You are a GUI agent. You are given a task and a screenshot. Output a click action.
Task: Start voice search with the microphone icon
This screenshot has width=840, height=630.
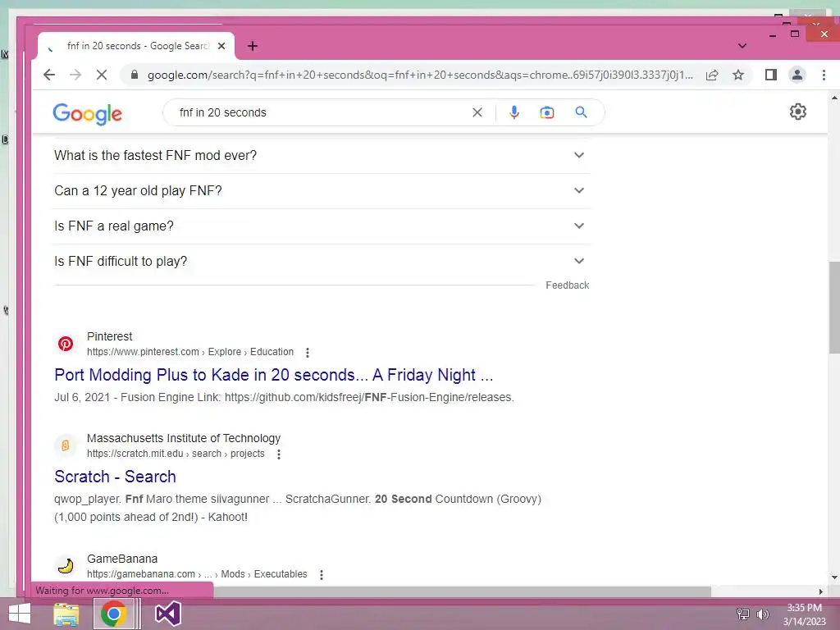pyautogui.click(x=514, y=112)
